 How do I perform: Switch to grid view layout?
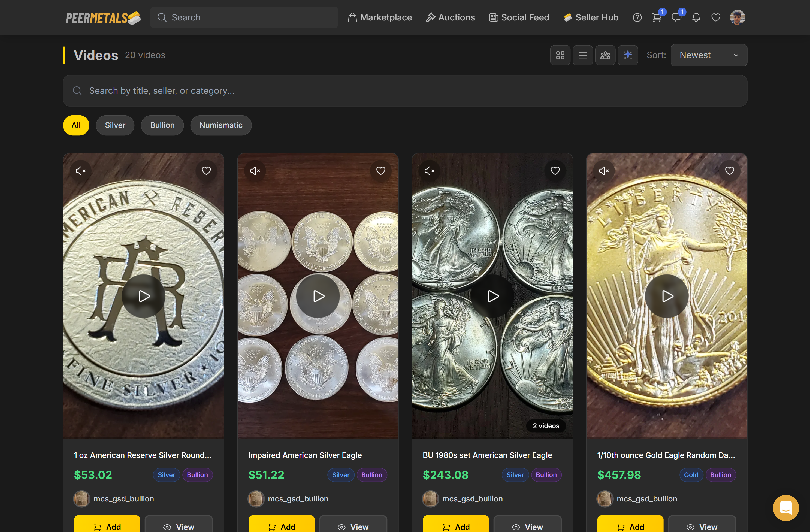click(560, 55)
